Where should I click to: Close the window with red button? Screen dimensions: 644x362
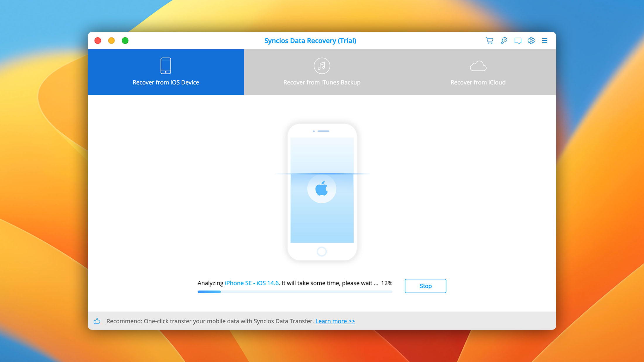98,41
